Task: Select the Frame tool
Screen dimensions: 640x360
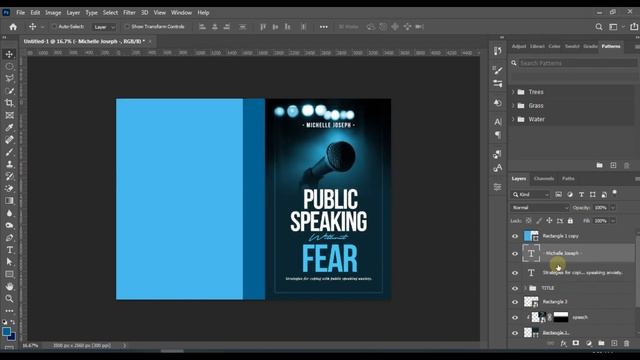Action: (x=9, y=116)
